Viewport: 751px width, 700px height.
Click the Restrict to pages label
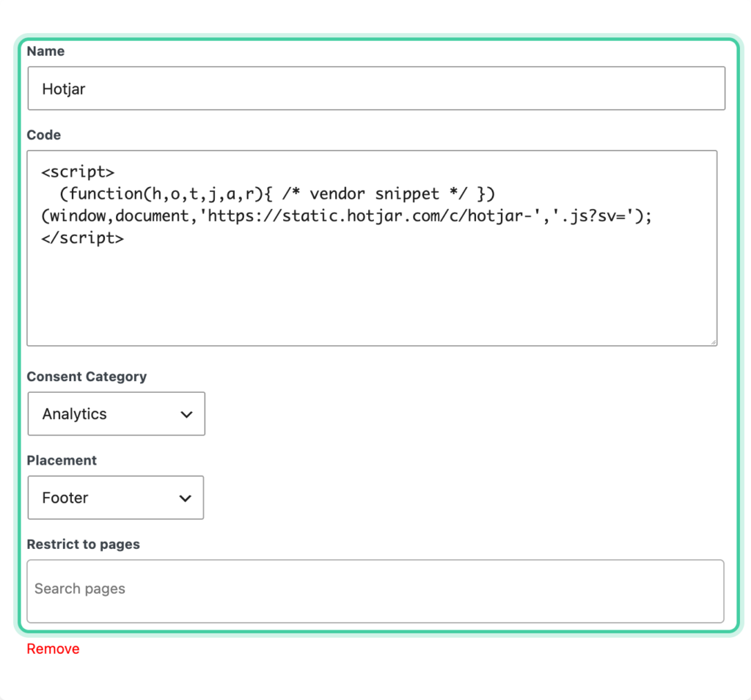click(x=84, y=545)
